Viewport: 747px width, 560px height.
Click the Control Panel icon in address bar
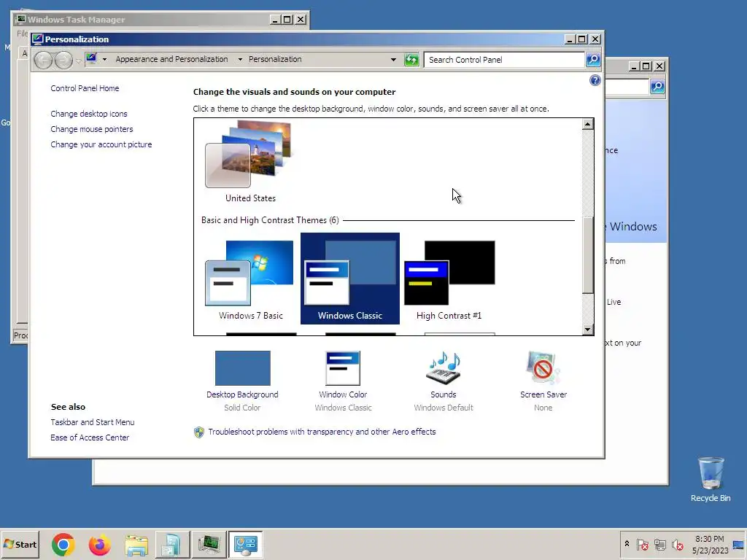[x=91, y=59]
